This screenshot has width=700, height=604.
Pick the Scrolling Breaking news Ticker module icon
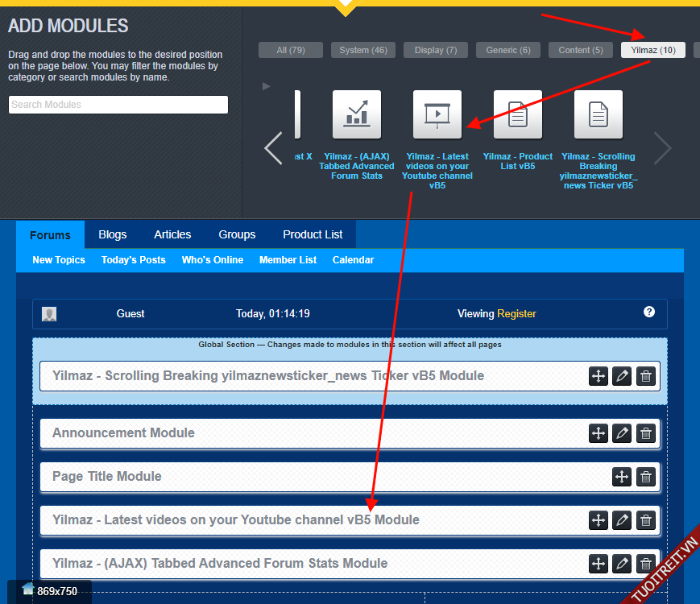click(x=599, y=115)
